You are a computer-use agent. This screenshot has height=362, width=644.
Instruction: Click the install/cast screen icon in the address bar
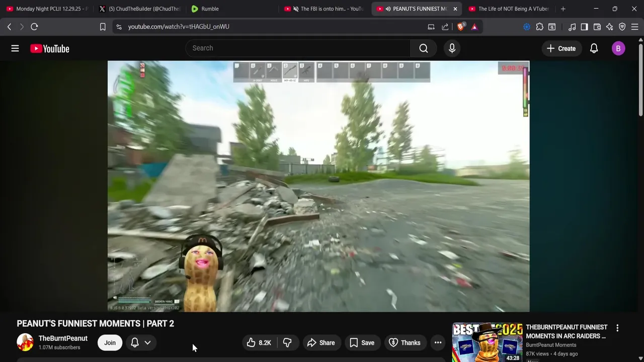tap(431, 27)
